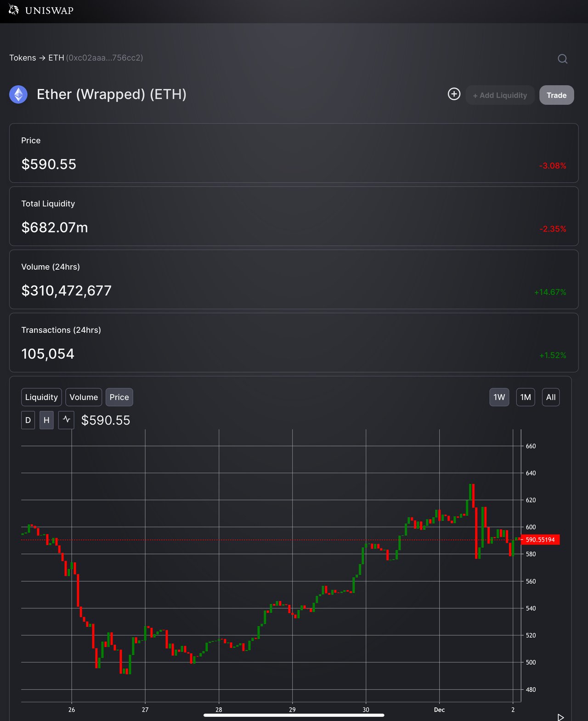Click the play arrow below the chart
Viewport: 588px width, 721px height.
[x=560, y=717]
